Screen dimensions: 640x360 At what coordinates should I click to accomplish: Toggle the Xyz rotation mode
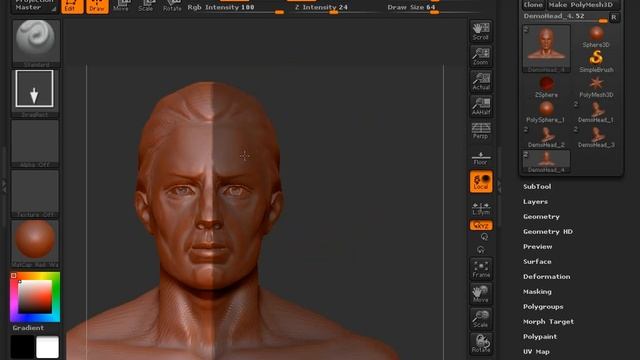[481, 225]
